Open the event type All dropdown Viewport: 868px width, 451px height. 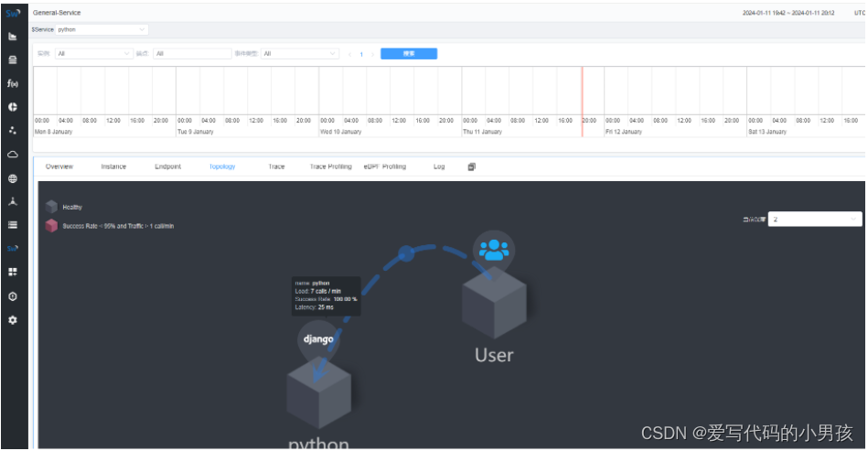(299, 54)
